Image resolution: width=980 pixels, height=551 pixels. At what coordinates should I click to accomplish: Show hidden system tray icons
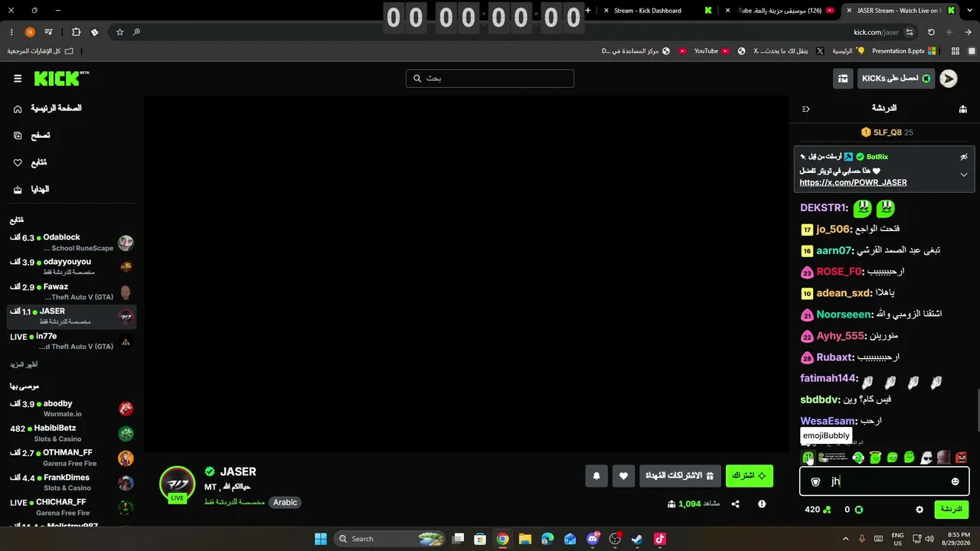tap(847, 539)
